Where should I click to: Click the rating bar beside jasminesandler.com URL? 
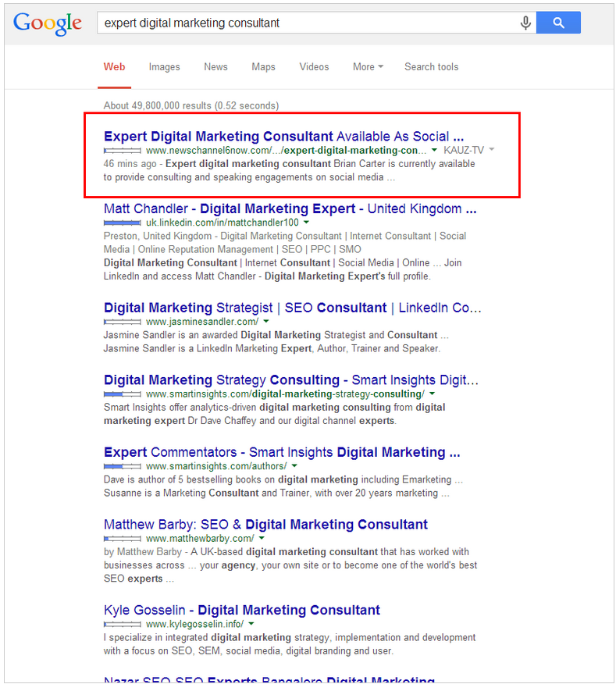(123, 322)
